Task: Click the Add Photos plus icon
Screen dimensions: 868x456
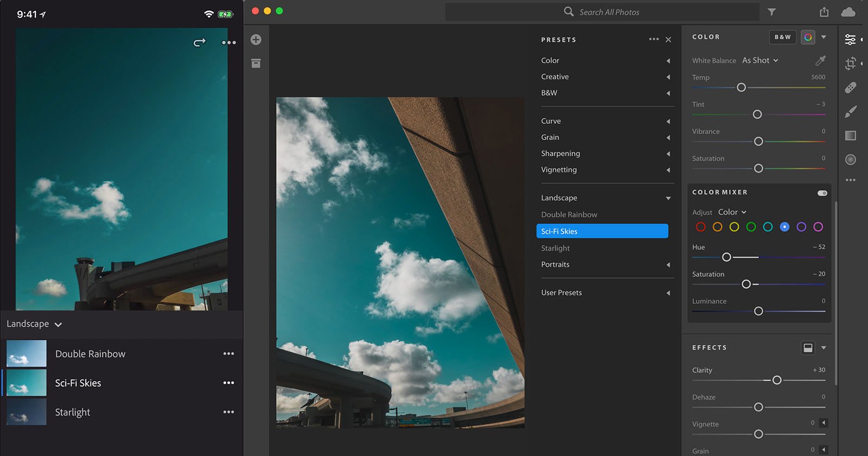Action: coord(256,40)
